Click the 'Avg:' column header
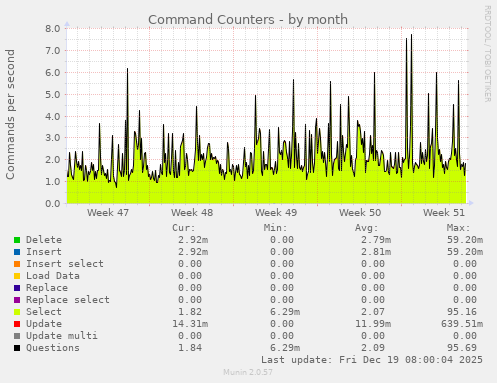The width and height of the screenshot is (497, 383). click(367, 228)
